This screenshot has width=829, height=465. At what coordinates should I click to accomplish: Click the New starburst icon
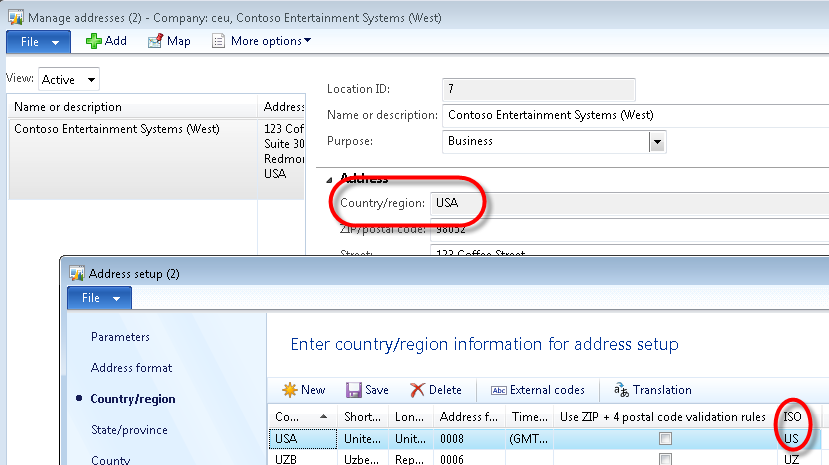pyautogui.click(x=290, y=390)
